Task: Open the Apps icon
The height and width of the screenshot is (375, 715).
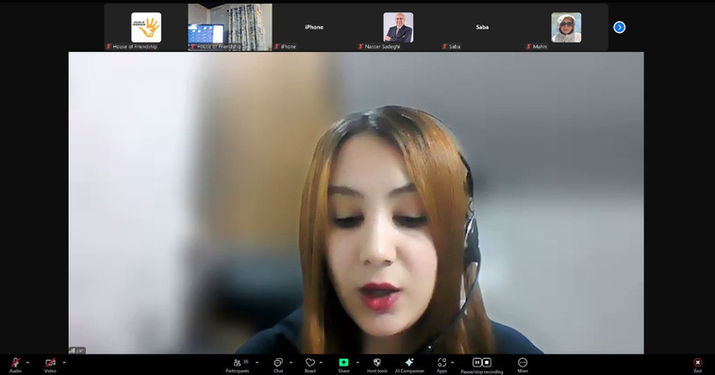Action: (x=441, y=362)
